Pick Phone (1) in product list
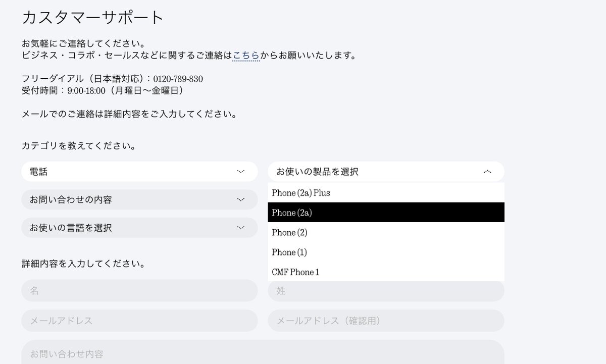This screenshot has height=364, width=606. pyautogui.click(x=386, y=252)
